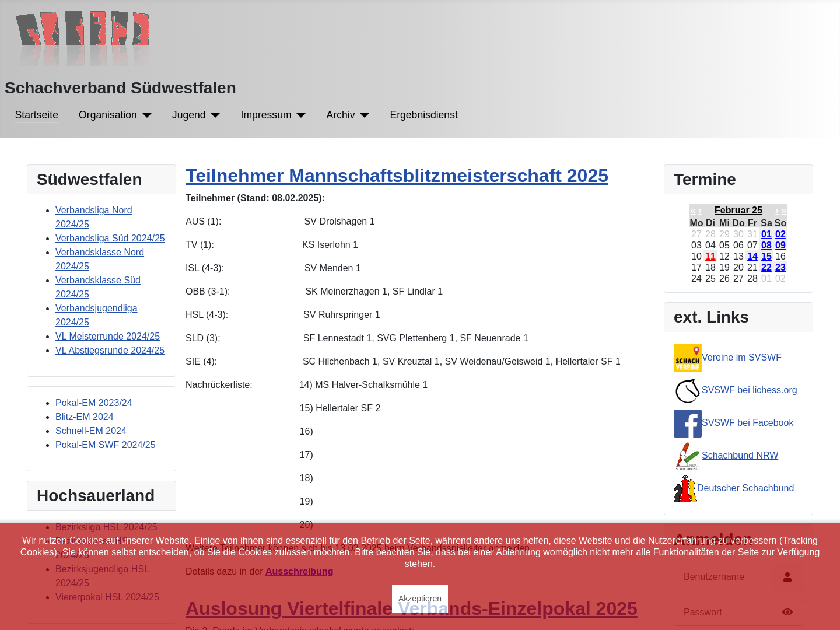This screenshot has height=630, width=840.
Task: Open the Archiv menu item
Action: [341, 115]
